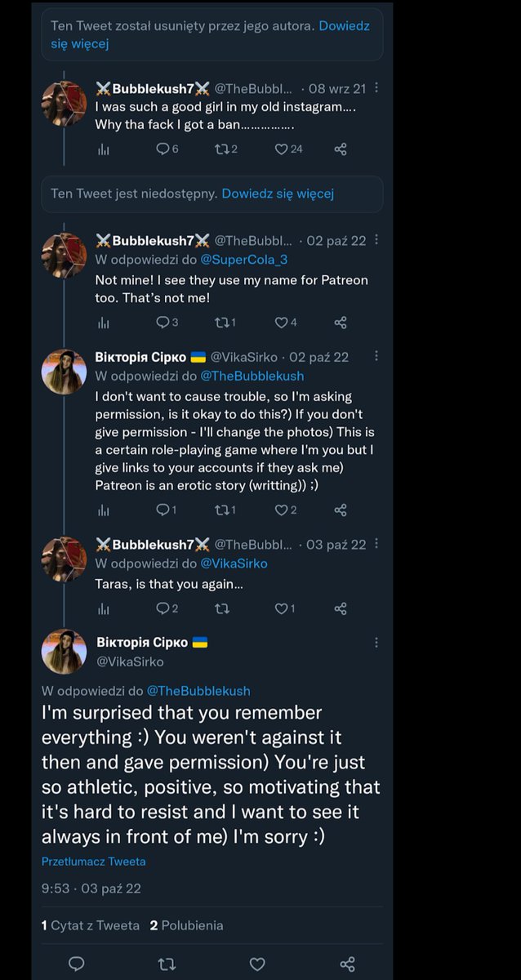Share the 'Taras, is that you again' tweet
This screenshot has height=980, width=521.
tap(341, 608)
